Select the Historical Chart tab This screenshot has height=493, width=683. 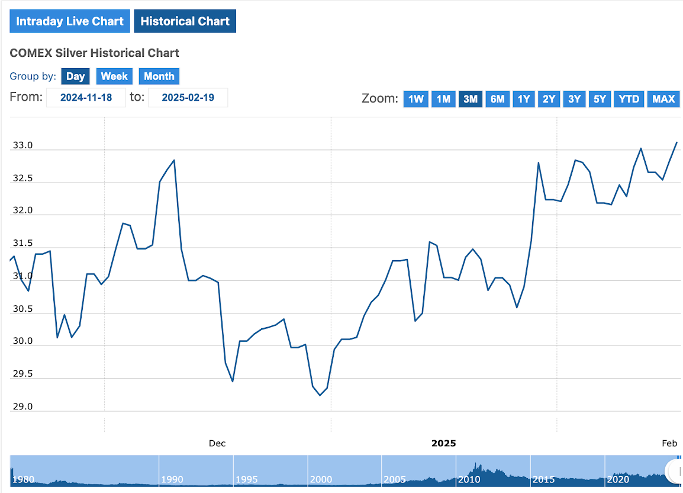[x=185, y=21]
